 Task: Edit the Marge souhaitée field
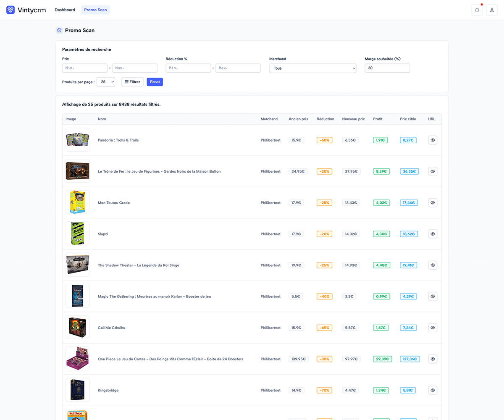pyautogui.click(x=387, y=68)
